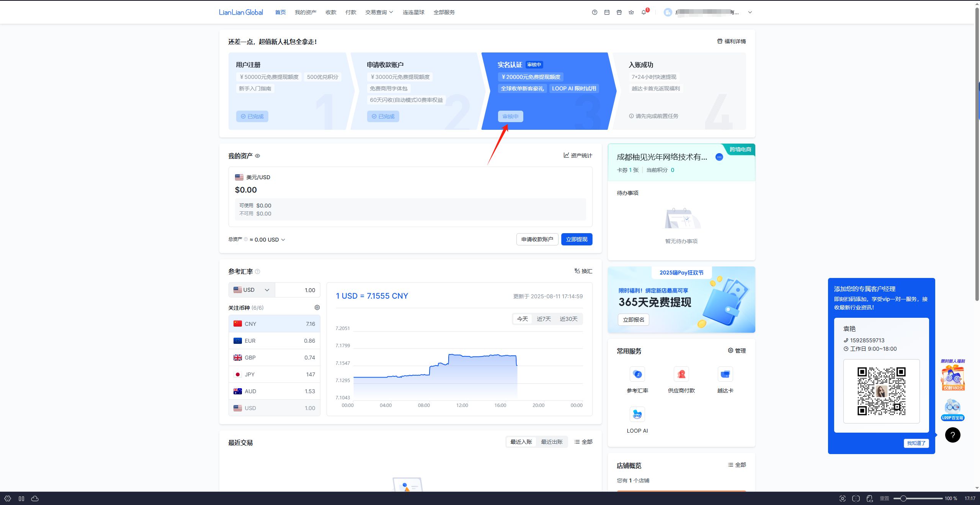980x505 pixels.
Task: Open the 关注币种 settings gear
Action: pos(317,307)
